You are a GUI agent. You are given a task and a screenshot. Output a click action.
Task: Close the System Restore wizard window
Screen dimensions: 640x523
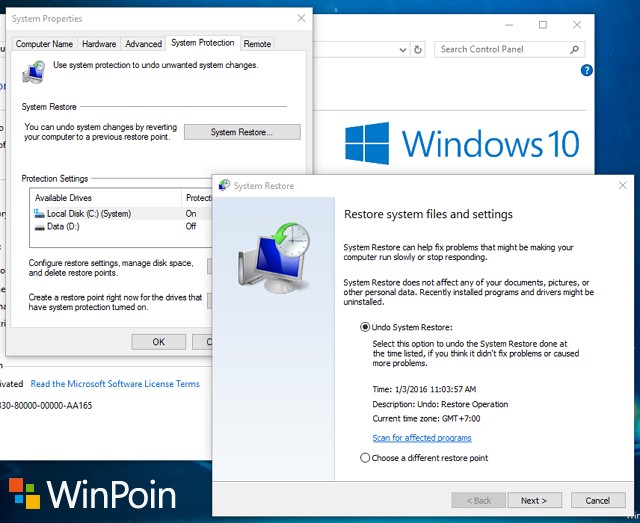(623, 185)
